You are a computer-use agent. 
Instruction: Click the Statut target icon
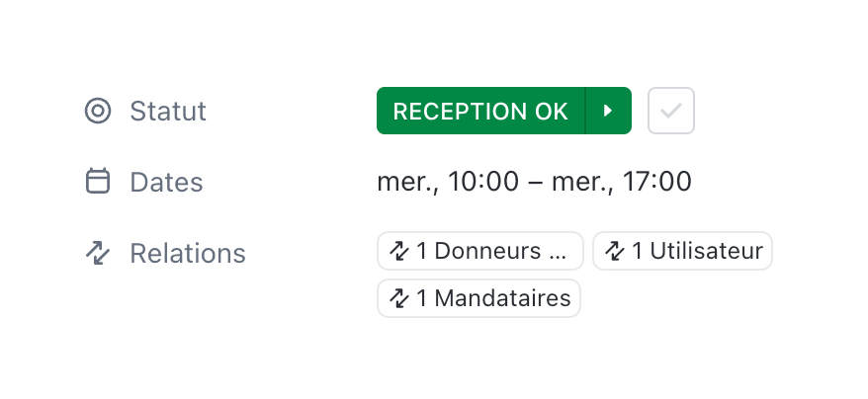(x=98, y=111)
